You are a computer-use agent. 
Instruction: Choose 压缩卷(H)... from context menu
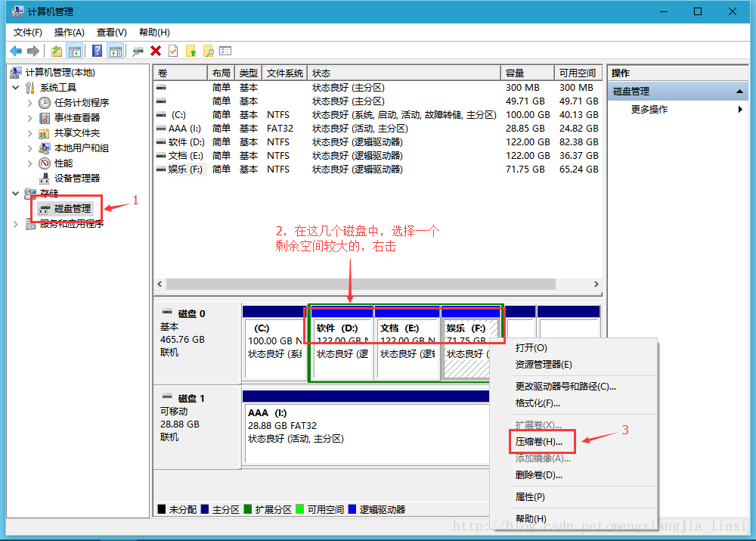[538, 442]
